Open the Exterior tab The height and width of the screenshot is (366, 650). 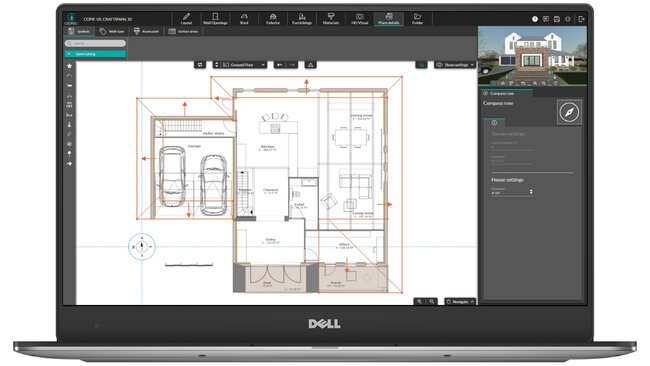[273, 19]
